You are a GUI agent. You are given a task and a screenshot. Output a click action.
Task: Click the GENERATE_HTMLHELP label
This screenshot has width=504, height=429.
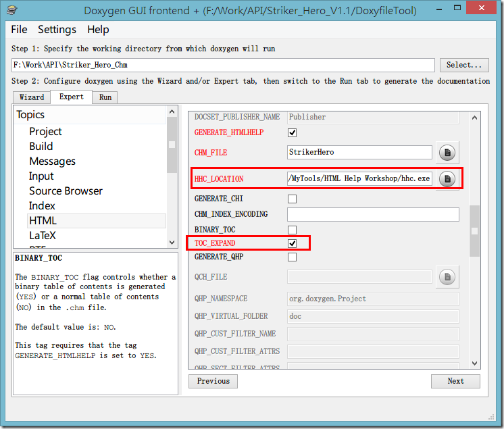pos(229,132)
